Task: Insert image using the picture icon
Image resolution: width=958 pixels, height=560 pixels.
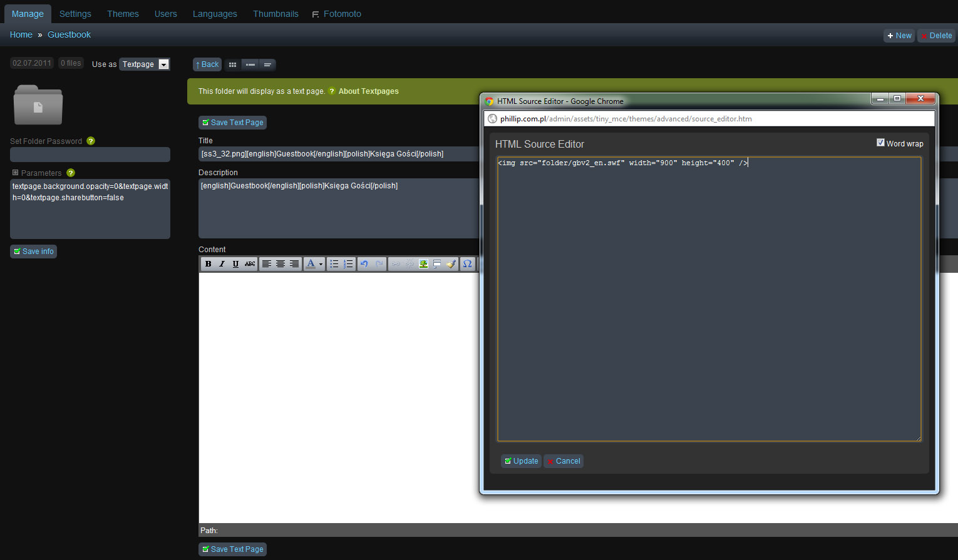Action: coord(423,264)
